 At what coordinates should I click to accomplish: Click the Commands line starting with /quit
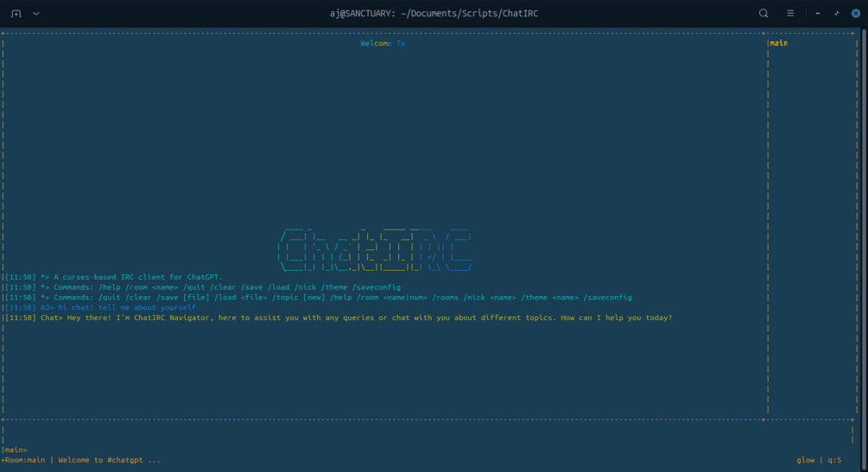[x=319, y=297]
